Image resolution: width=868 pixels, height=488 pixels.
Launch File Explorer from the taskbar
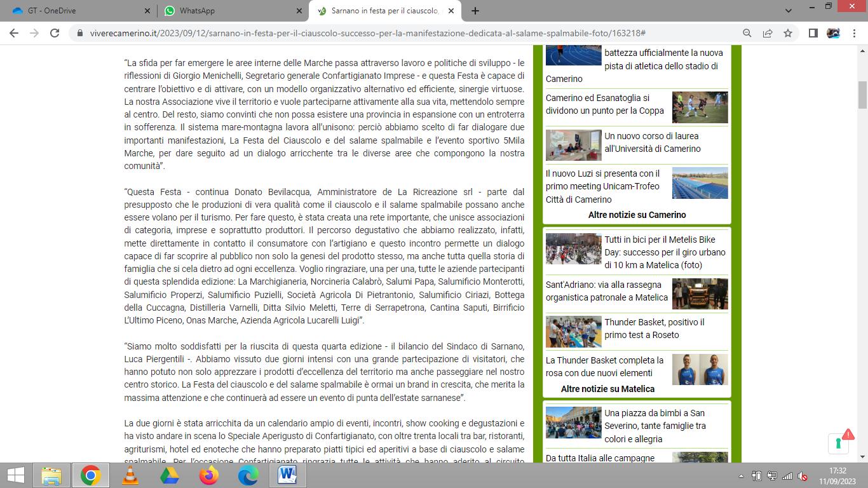(51, 475)
